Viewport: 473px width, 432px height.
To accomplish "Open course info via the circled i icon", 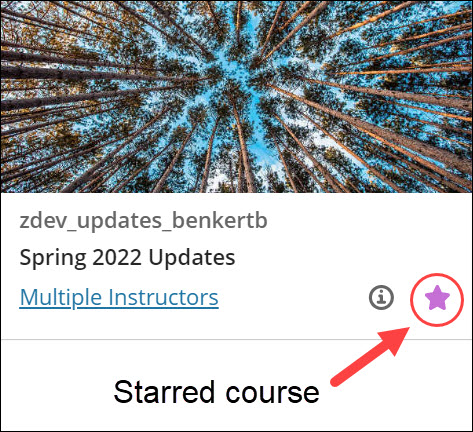I will 381,297.
